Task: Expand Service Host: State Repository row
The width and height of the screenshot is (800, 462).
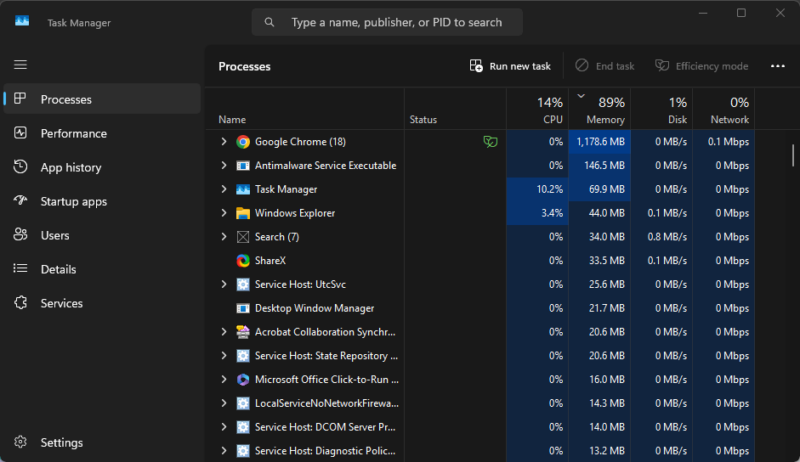Action: [223, 355]
